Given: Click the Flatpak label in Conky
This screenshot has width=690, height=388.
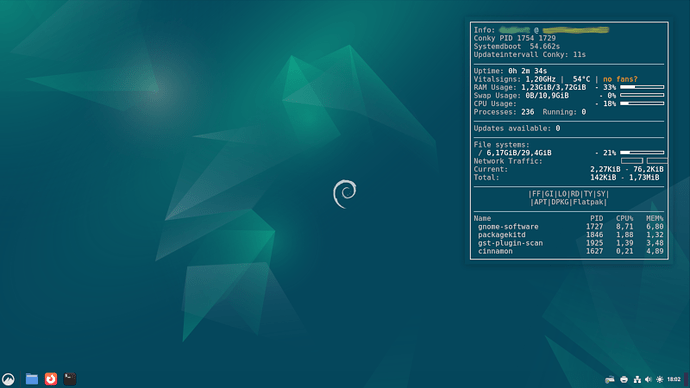Looking at the screenshot, I should [x=589, y=202].
